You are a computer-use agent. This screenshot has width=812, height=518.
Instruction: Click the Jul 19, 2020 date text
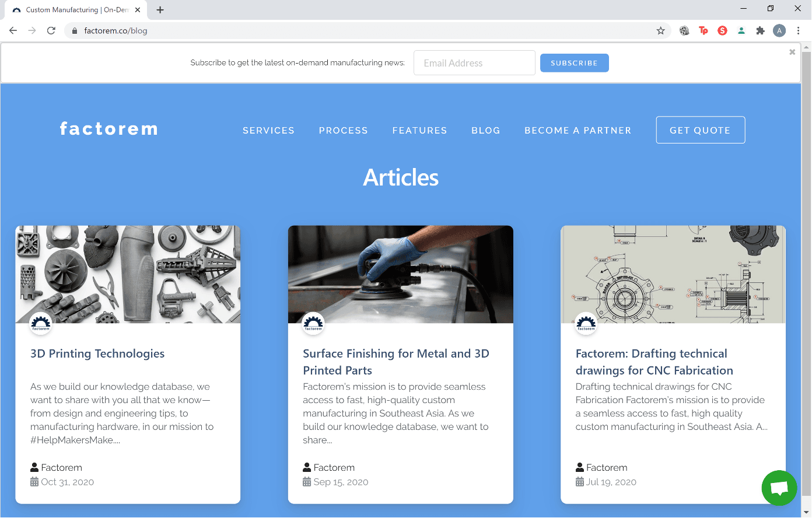(611, 482)
